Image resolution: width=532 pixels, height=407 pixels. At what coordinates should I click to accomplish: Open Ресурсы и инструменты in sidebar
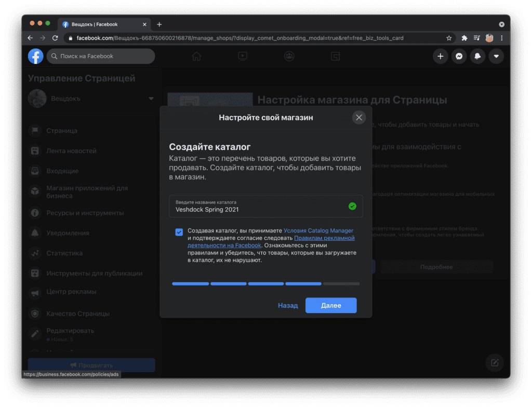pyautogui.click(x=85, y=213)
